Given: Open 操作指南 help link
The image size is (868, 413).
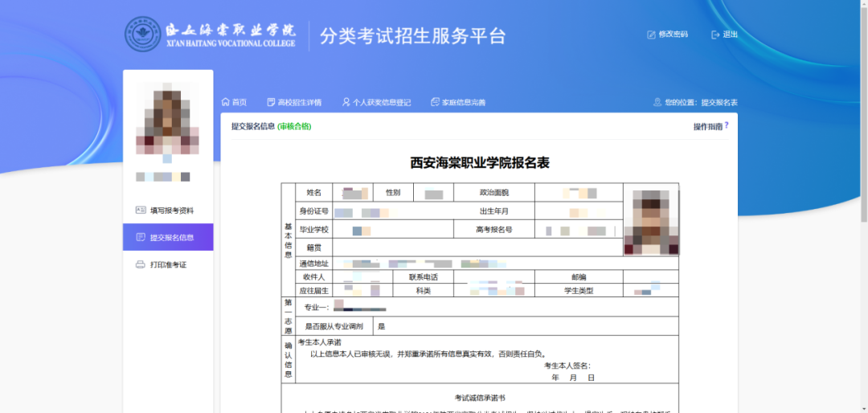Looking at the screenshot, I should point(708,126).
